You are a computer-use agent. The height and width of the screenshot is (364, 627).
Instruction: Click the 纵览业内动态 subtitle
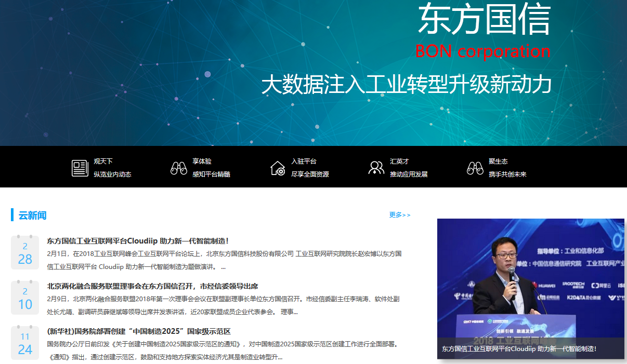[112, 174]
